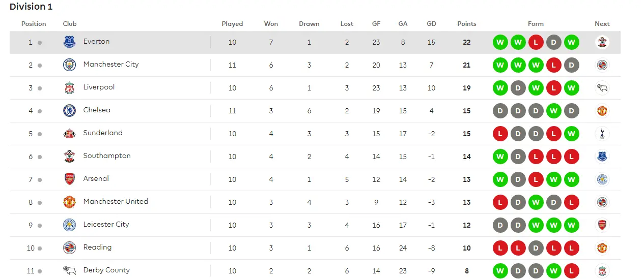Click the Played column header
Image resolution: width=644 pixels, height=279 pixels.
232,24
